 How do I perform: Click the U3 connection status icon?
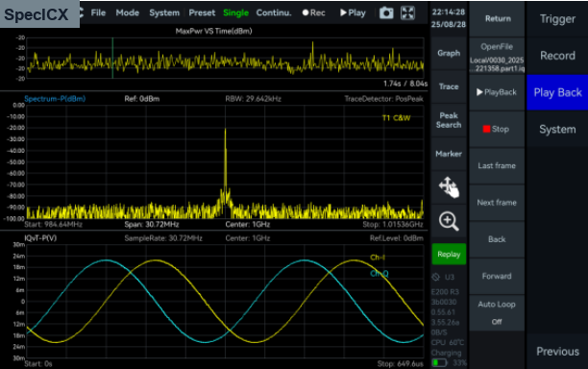coord(436,277)
